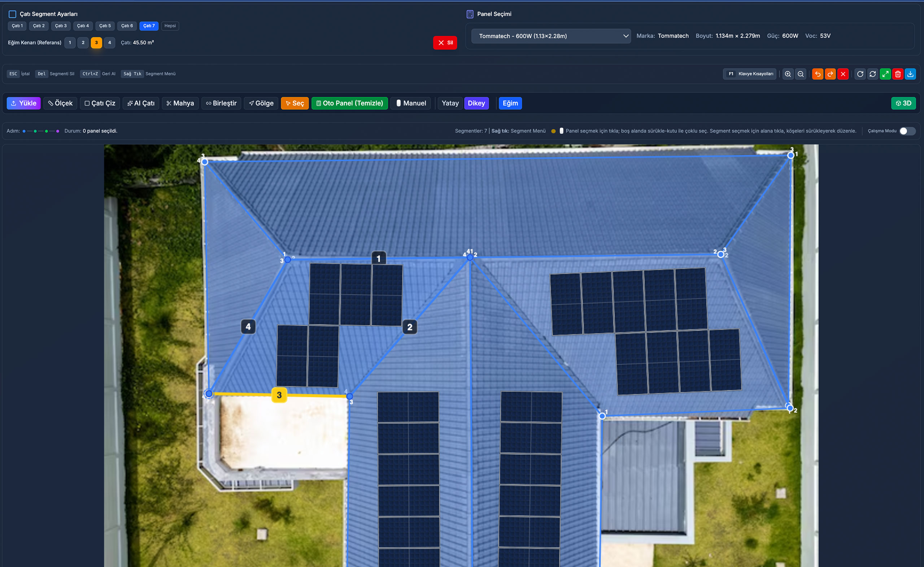Click the zoom in magnifier icon
924x567 pixels.
[788, 74]
